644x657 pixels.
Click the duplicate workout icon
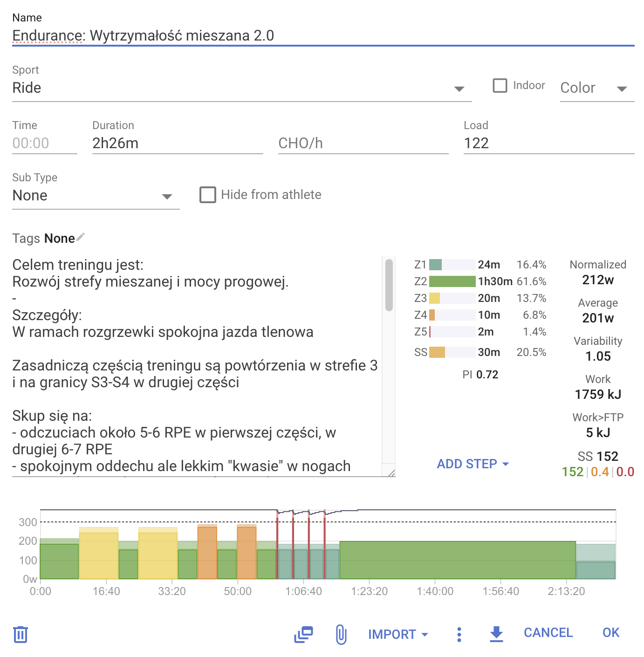click(x=303, y=634)
